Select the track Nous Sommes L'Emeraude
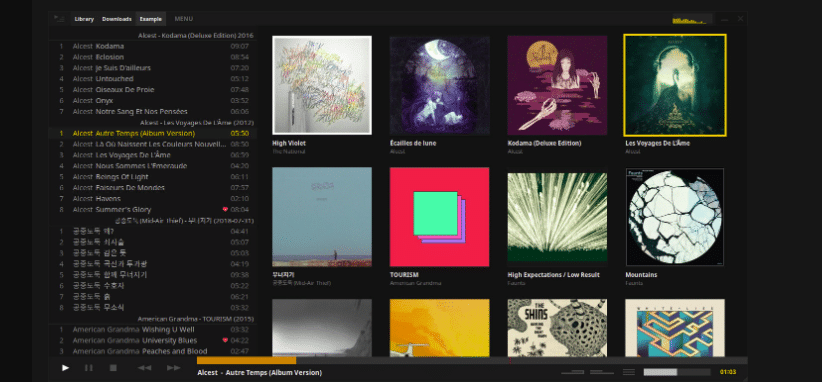The height and width of the screenshot is (382, 822). click(152, 166)
